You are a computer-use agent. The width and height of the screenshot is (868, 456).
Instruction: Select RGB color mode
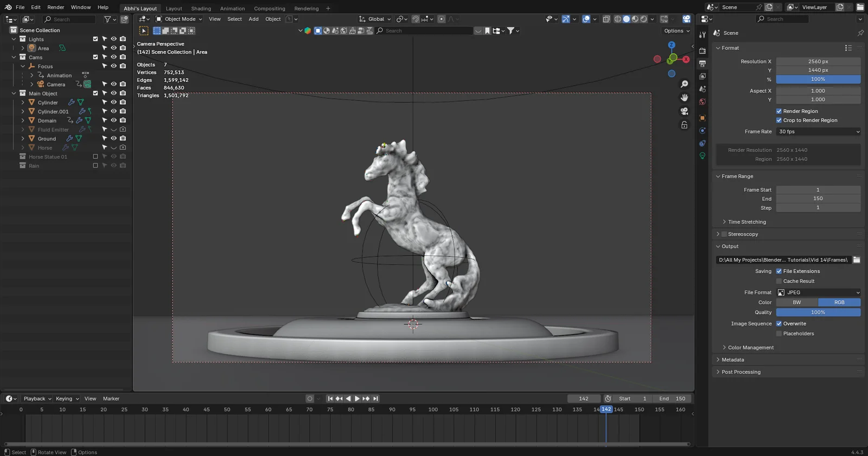point(839,303)
